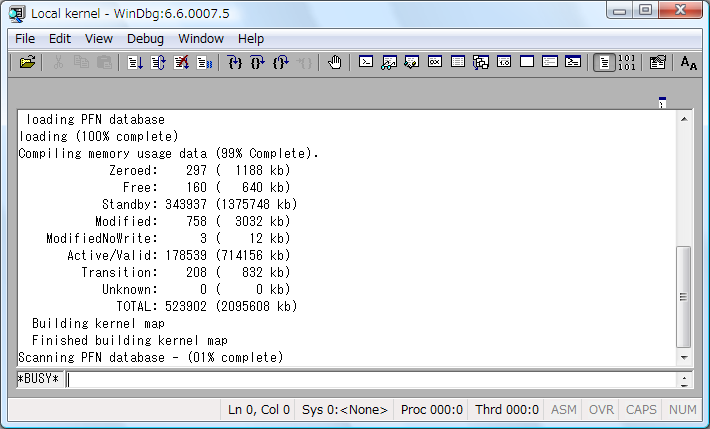Screen dimensions: 710x429
Task: Open the Command window via toolbar icon
Action: pos(366,62)
